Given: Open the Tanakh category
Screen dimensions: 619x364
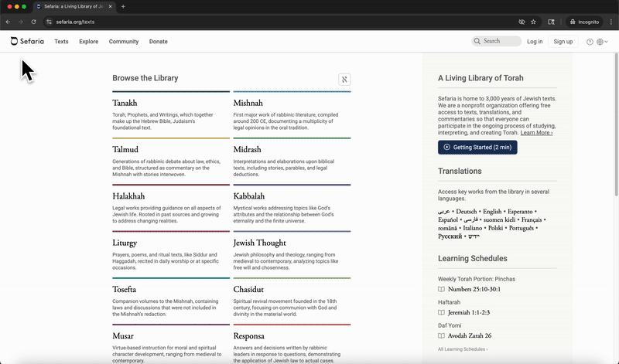Looking at the screenshot, I should pyautogui.click(x=125, y=103).
